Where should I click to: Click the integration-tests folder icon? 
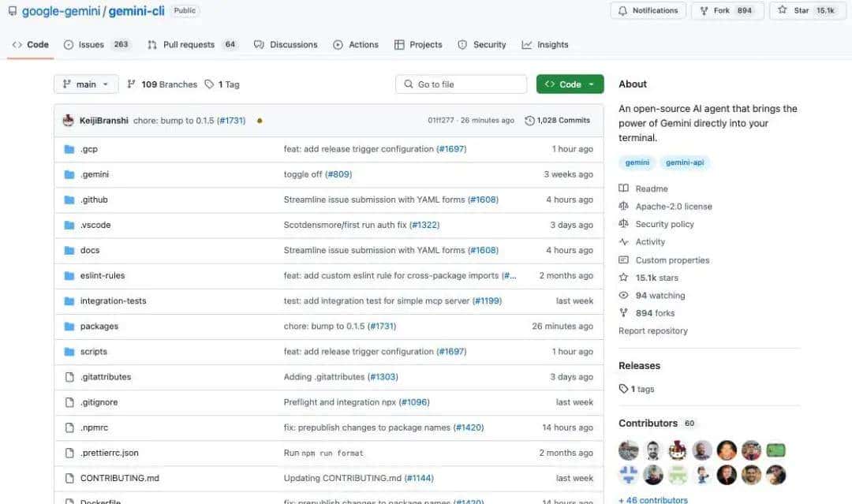(69, 301)
